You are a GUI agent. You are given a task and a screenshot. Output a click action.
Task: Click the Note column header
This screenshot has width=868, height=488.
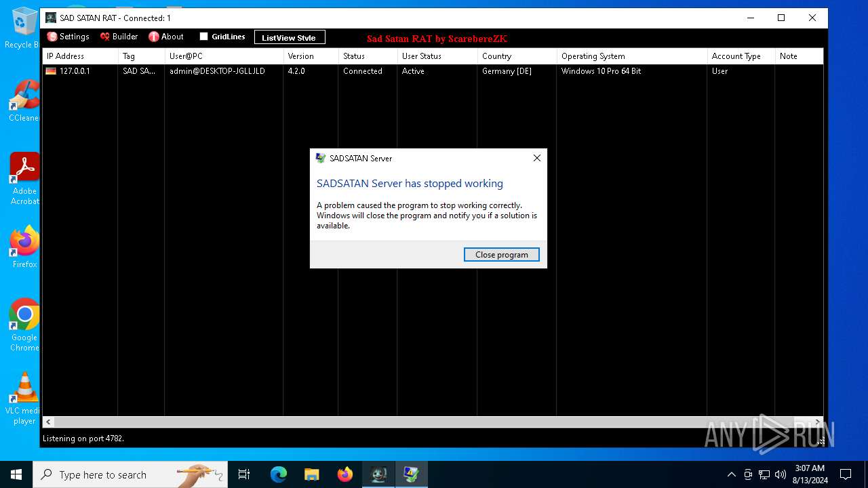800,56
